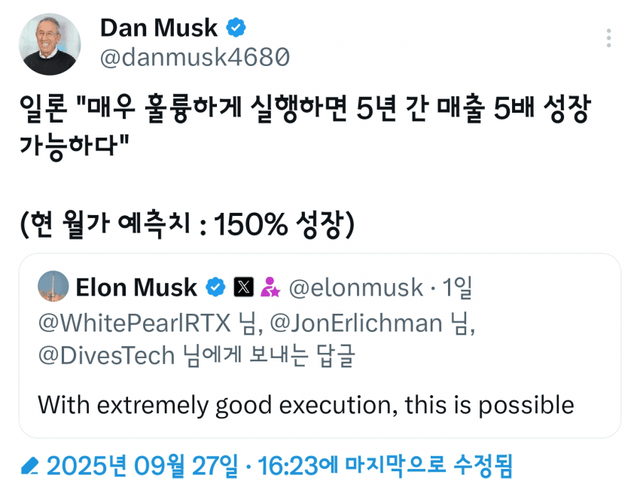Click Elon Musk's avatar in quoted tweet
Screen dimensions: 640x480
point(53,287)
